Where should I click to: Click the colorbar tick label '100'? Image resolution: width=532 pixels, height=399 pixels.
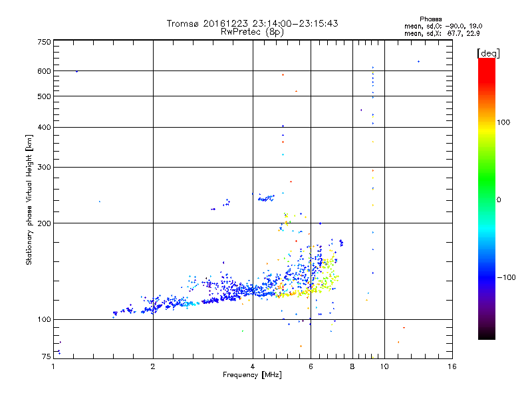503,122
